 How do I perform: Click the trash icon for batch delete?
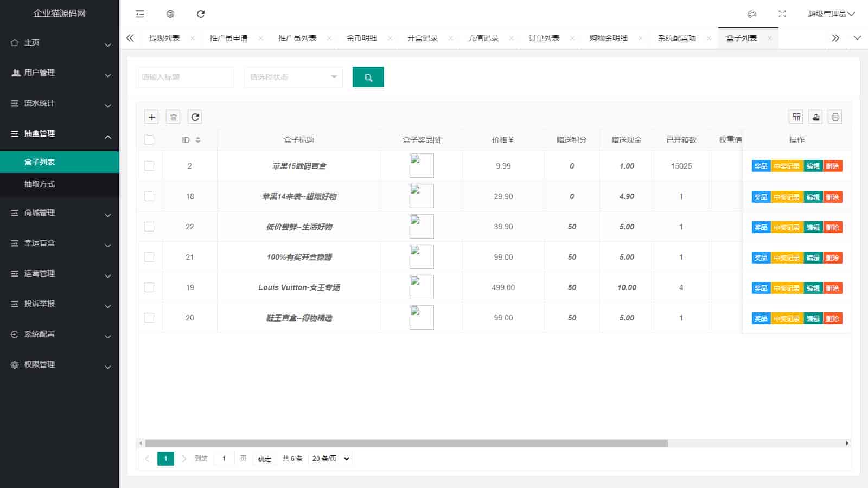coord(173,117)
